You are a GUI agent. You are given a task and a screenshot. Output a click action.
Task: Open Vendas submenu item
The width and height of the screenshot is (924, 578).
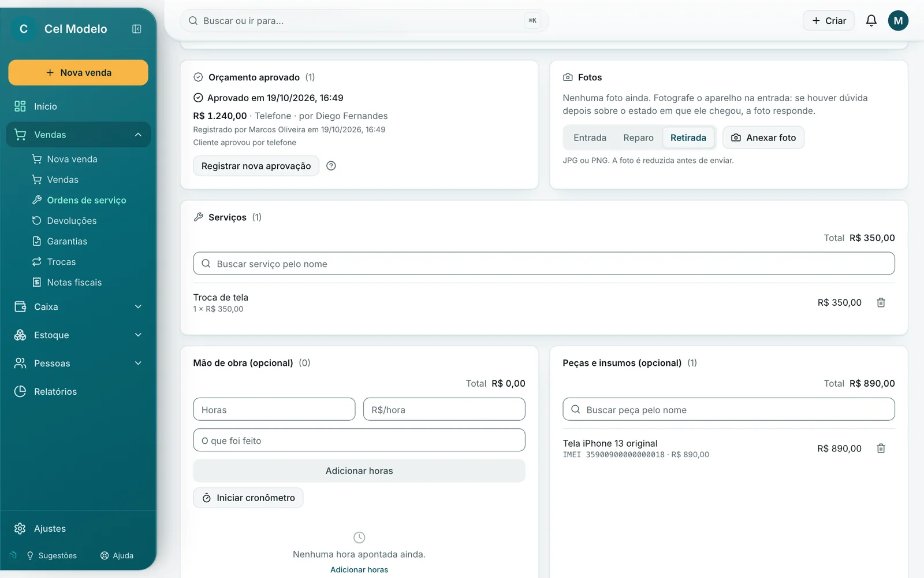click(x=62, y=180)
